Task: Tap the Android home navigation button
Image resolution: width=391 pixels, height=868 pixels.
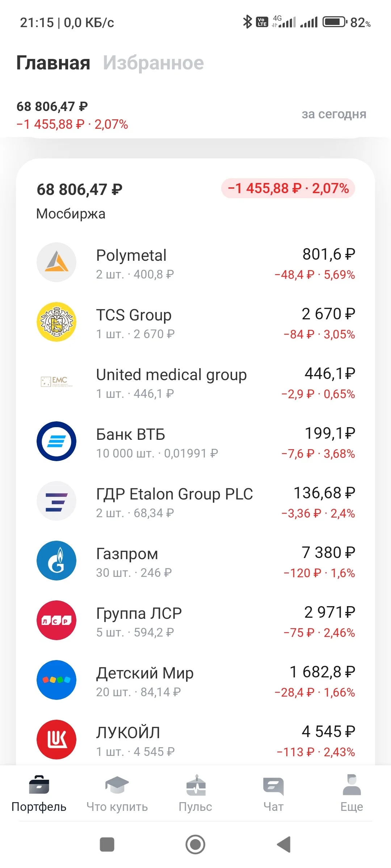Action: point(195,845)
